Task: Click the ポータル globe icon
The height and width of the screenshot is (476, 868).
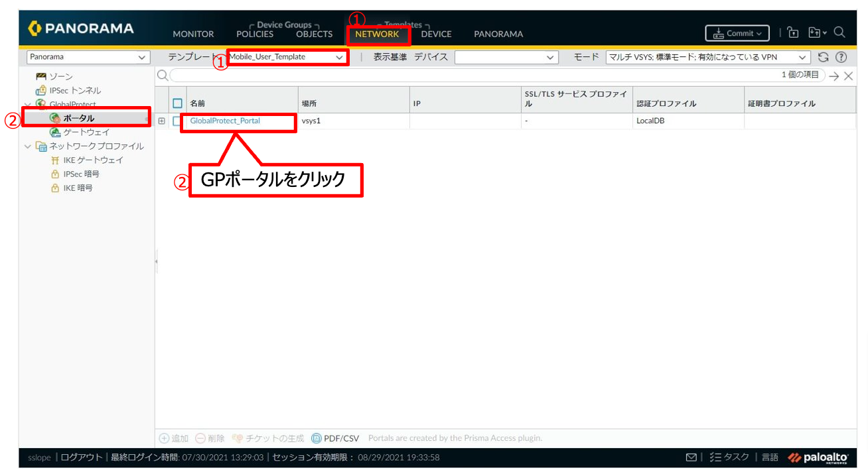Action: [x=55, y=118]
